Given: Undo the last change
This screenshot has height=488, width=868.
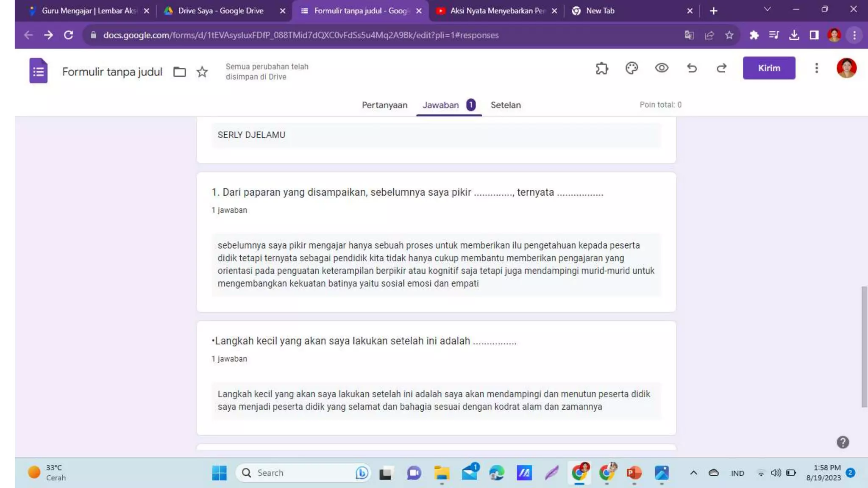Looking at the screenshot, I should [692, 68].
